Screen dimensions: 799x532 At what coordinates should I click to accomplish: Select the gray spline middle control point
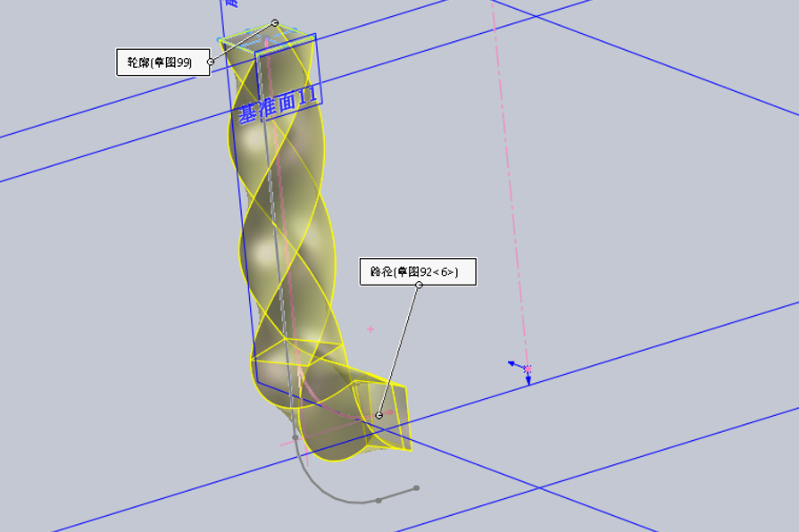[x=379, y=501]
